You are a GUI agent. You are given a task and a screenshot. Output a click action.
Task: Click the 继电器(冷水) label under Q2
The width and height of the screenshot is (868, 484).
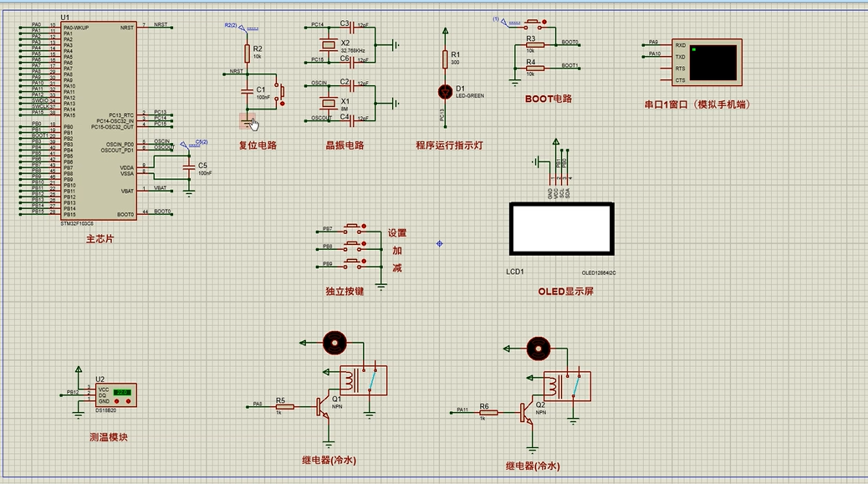pos(533,466)
